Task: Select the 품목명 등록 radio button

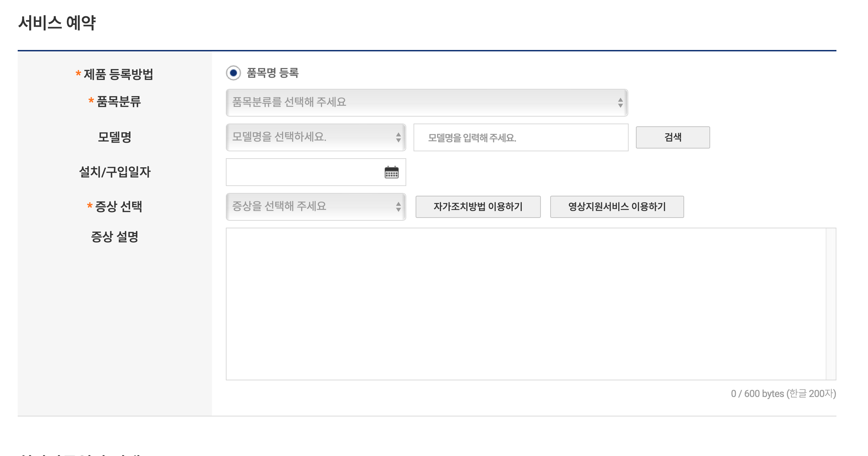Action: click(x=233, y=73)
